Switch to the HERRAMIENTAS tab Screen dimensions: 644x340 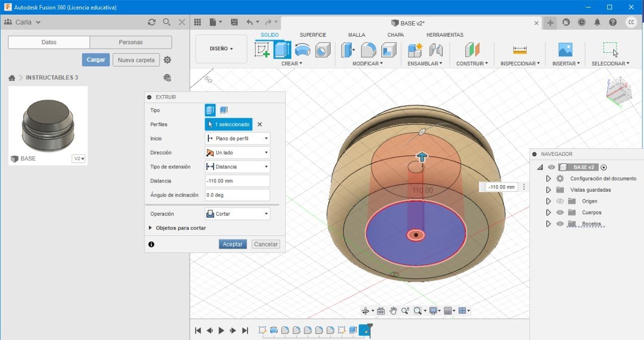tap(445, 35)
